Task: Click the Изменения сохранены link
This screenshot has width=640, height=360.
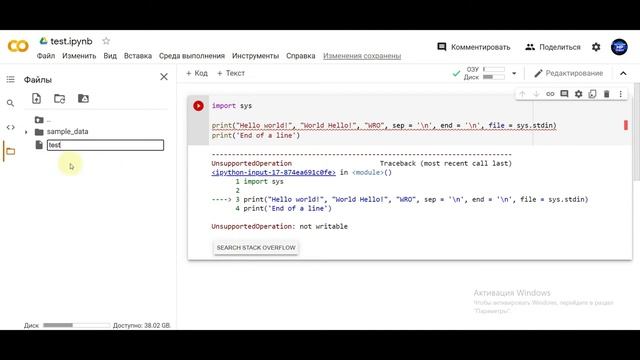Action: click(362, 56)
